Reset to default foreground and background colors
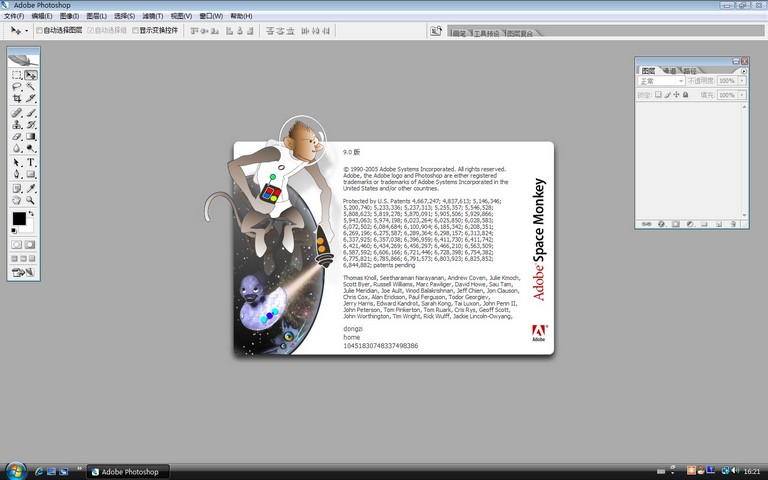Screen dimensions: 768x480 [x=14, y=230]
